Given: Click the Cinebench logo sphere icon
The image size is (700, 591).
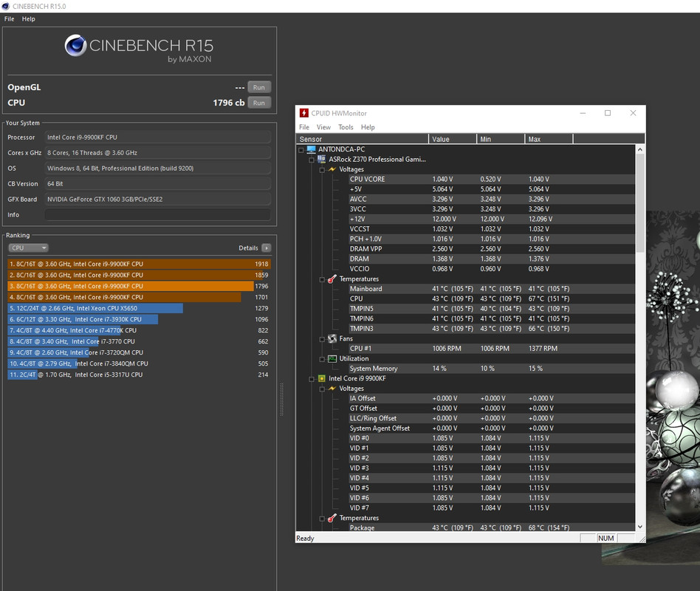Looking at the screenshot, I should 75,45.
